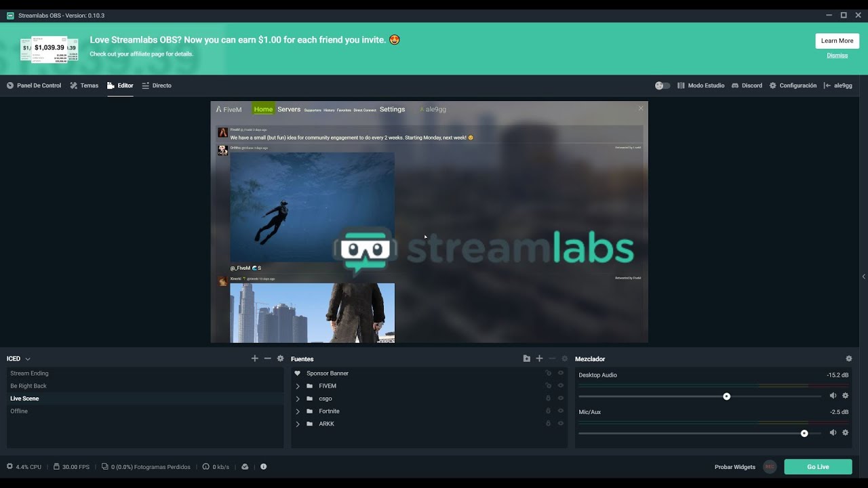Enable Modo Estudio
Viewport: 868px width, 488px height.
pyautogui.click(x=701, y=85)
